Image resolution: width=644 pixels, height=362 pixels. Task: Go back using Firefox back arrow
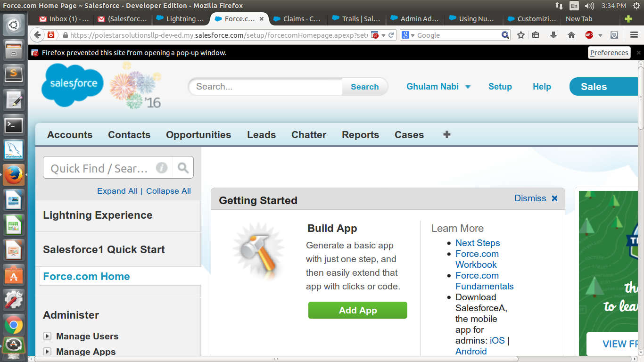click(x=37, y=35)
